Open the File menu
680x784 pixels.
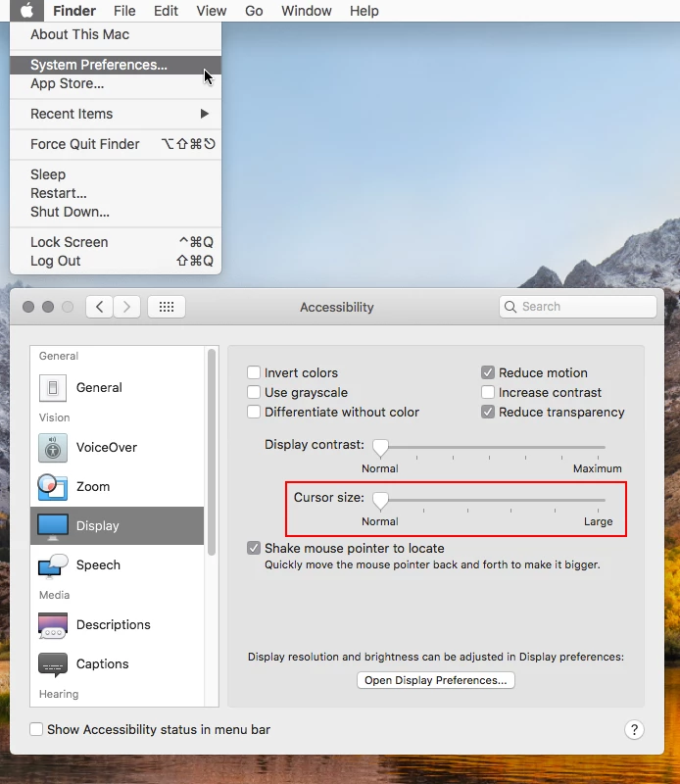(x=124, y=11)
